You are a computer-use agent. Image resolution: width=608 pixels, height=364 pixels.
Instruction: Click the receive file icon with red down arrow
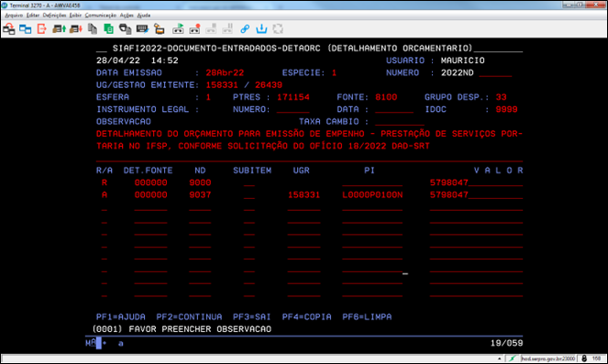pos(75,29)
